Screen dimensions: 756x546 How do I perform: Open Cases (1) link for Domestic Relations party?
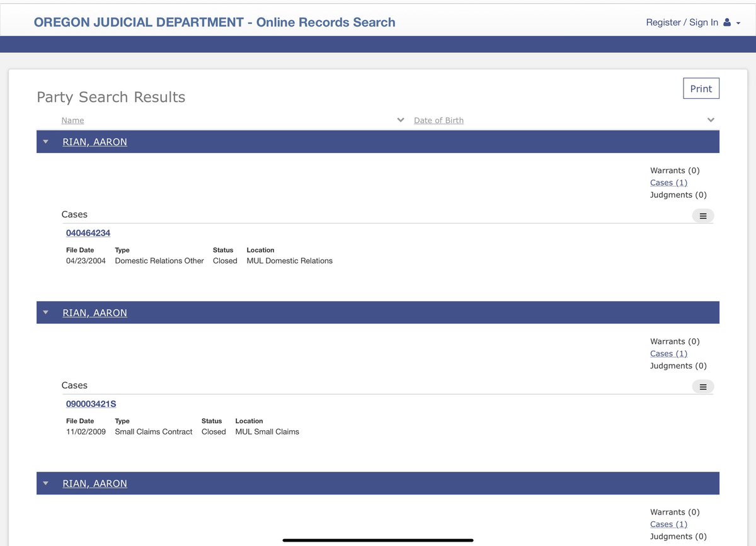668,183
